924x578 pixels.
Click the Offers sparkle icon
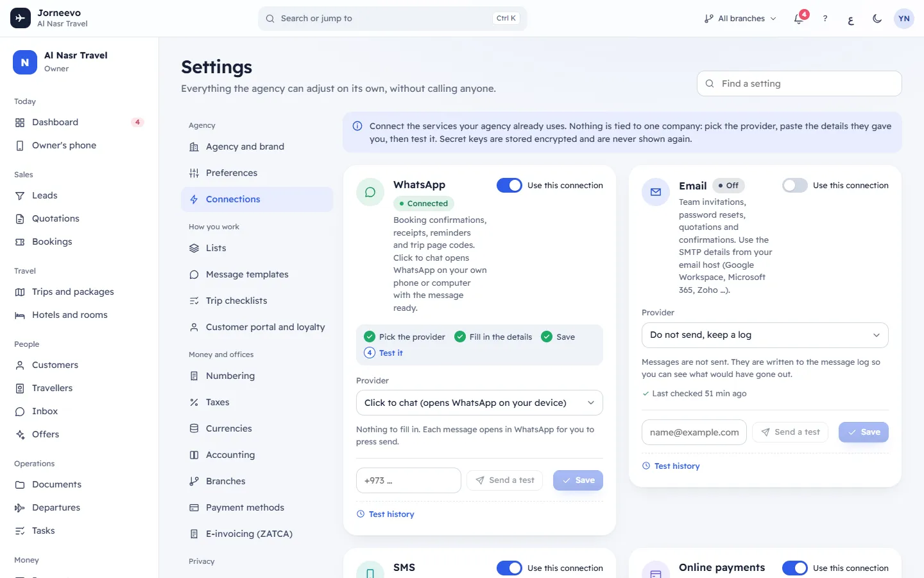coord(20,435)
